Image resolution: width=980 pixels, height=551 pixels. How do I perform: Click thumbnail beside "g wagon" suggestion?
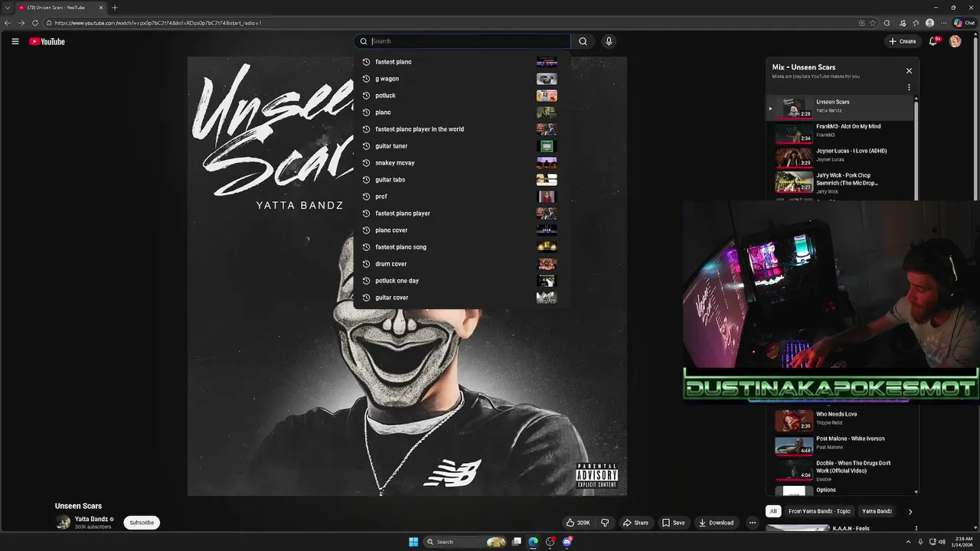tap(547, 79)
